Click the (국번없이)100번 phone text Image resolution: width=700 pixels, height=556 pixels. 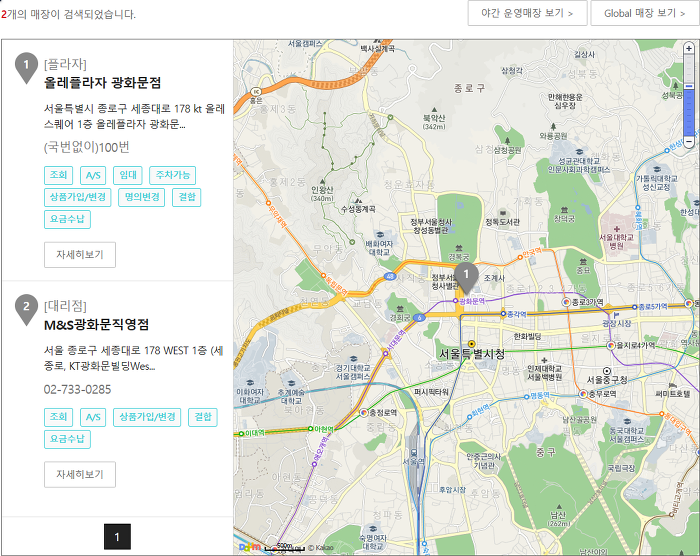[87, 147]
